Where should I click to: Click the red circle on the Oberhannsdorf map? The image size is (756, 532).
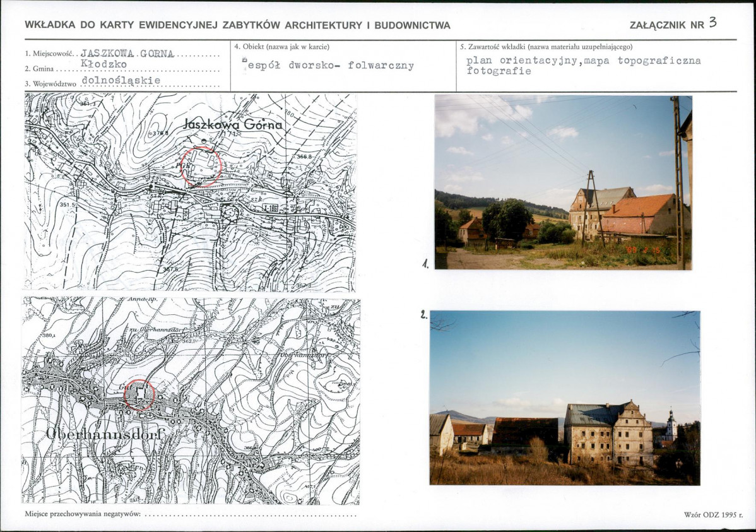click(139, 395)
